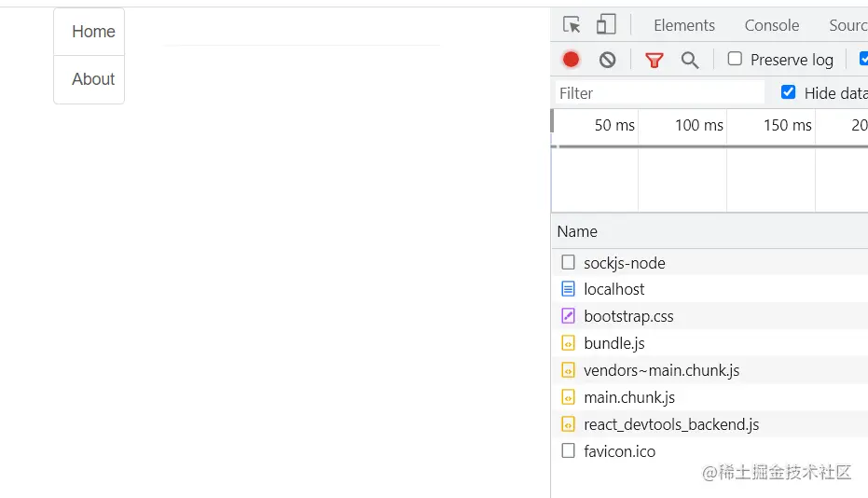
Task: Click the localhost document icon
Action: [568, 288]
